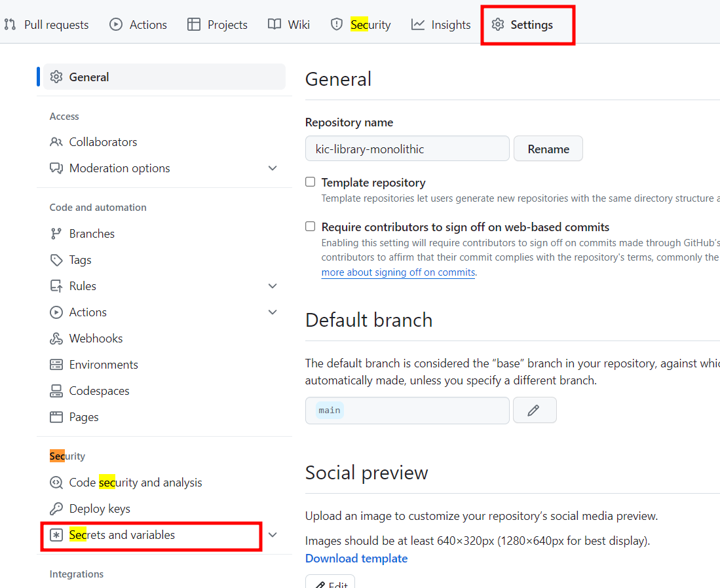The image size is (720, 588).
Task: Click the Rename button
Action: [548, 149]
